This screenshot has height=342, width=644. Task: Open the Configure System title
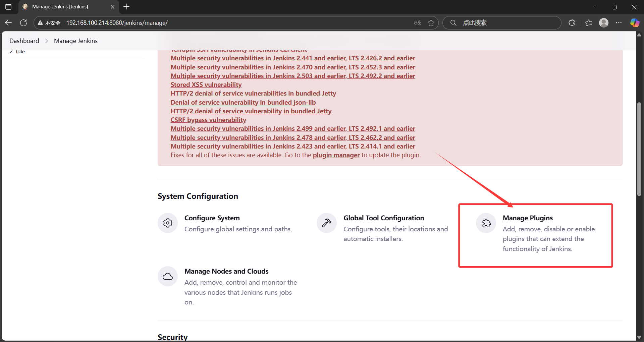[212, 218]
